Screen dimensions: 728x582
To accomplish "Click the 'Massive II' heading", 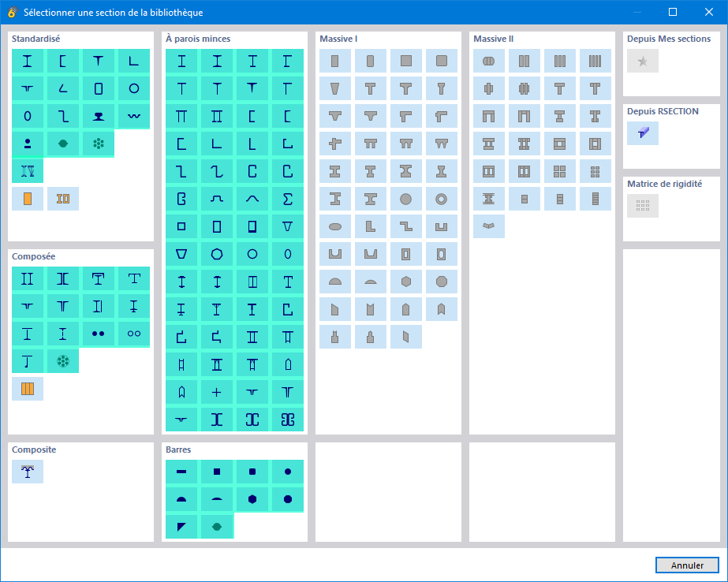I will 493,39.
